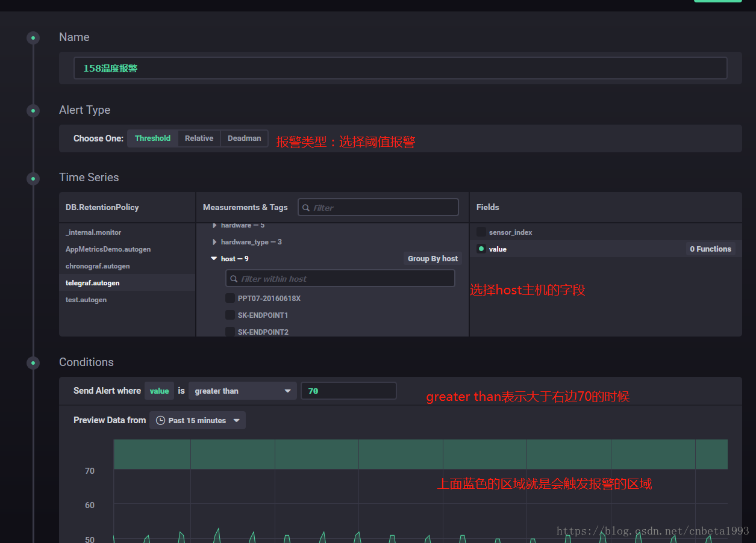Toggle the sensor_index field checkbox
This screenshot has height=543, width=756.
481,232
